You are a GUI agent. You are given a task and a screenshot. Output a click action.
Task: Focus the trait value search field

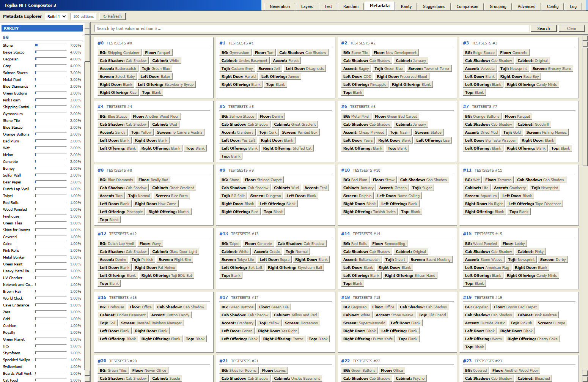(311, 28)
